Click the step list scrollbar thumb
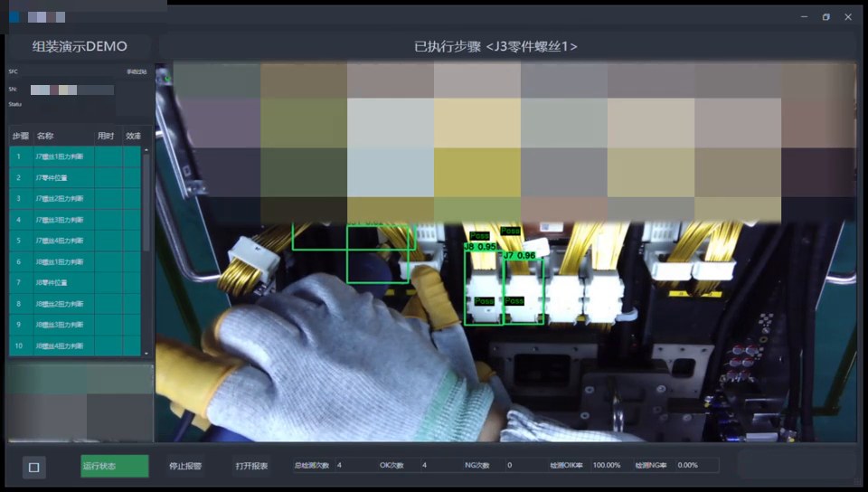This screenshot has height=492, width=868. point(146,202)
